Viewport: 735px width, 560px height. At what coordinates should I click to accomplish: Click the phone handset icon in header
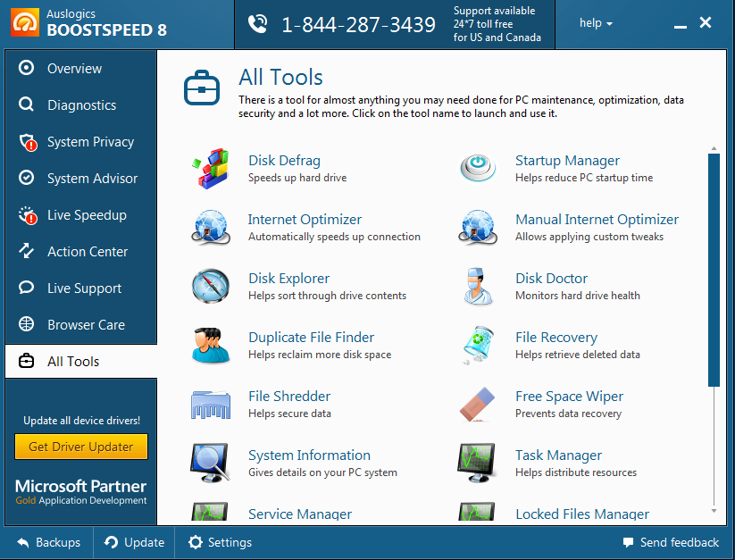[257, 24]
